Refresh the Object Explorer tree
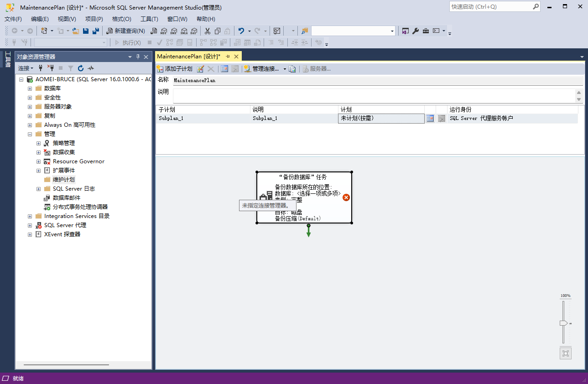This screenshot has width=588, height=384. pos(81,68)
